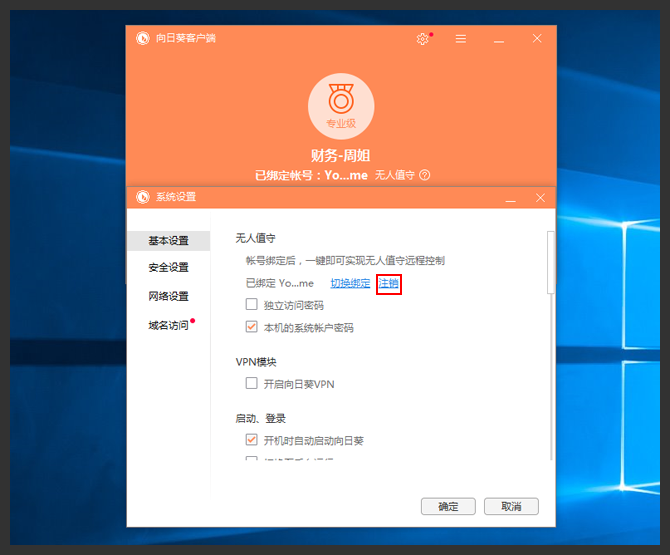Switch to 安全设置 tab

click(x=168, y=268)
